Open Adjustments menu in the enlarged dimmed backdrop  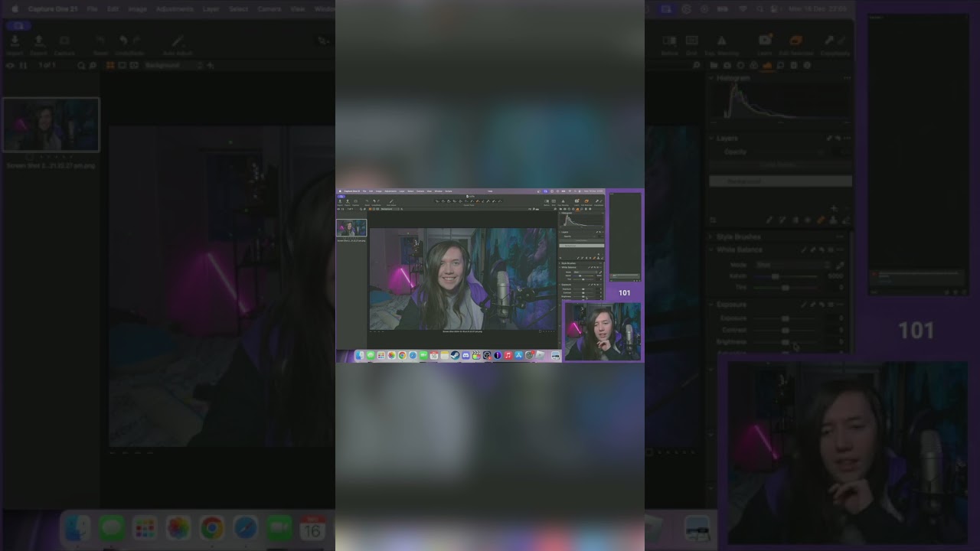point(175,9)
